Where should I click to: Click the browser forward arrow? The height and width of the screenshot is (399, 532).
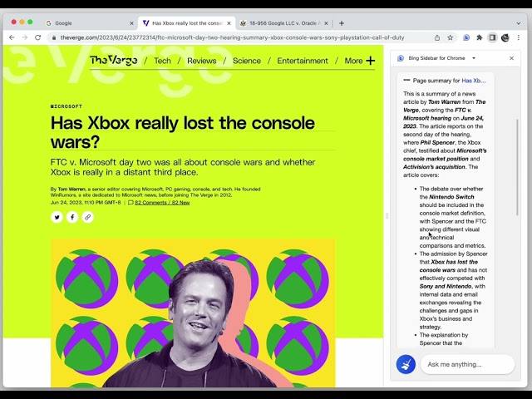tap(24, 37)
